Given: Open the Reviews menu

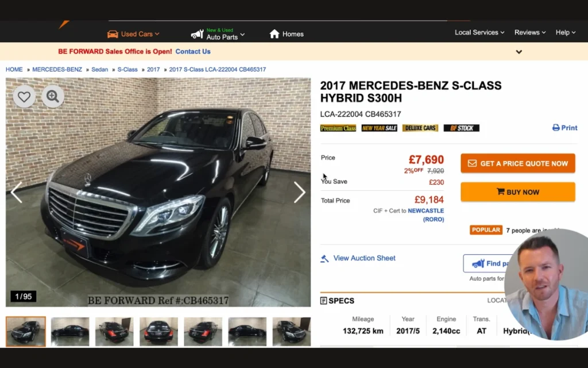Looking at the screenshot, I should point(529,33).
